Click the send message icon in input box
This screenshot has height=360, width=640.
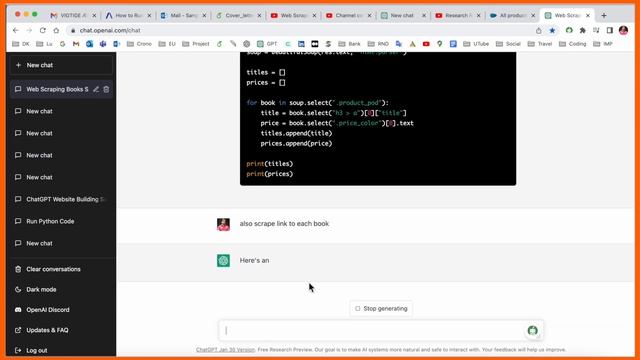click(532, 331)
